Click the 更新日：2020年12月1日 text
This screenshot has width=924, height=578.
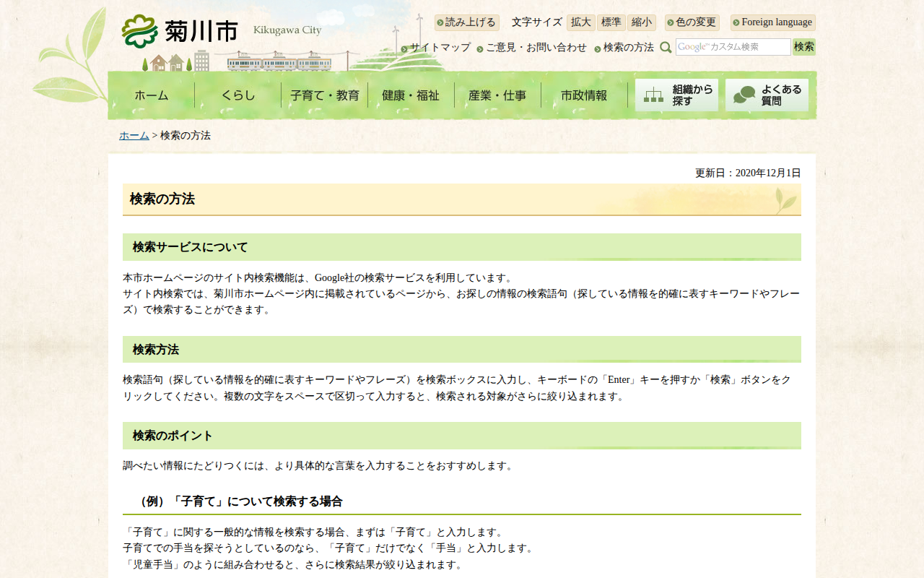748,173
